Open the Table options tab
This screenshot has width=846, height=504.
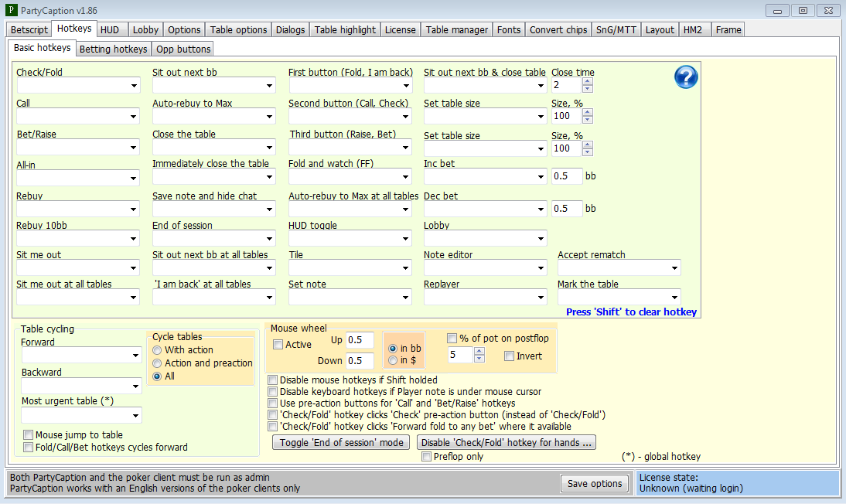click(238, 29)
